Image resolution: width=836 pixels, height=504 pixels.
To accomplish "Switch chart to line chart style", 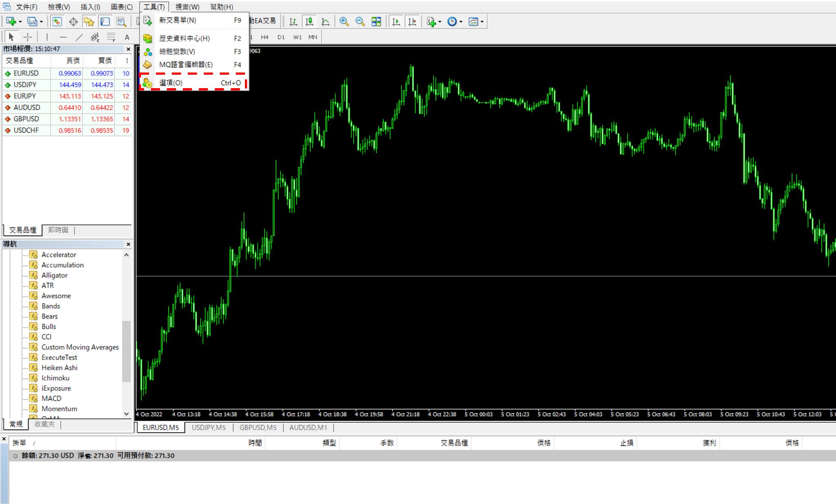I will tap(325, 22).
